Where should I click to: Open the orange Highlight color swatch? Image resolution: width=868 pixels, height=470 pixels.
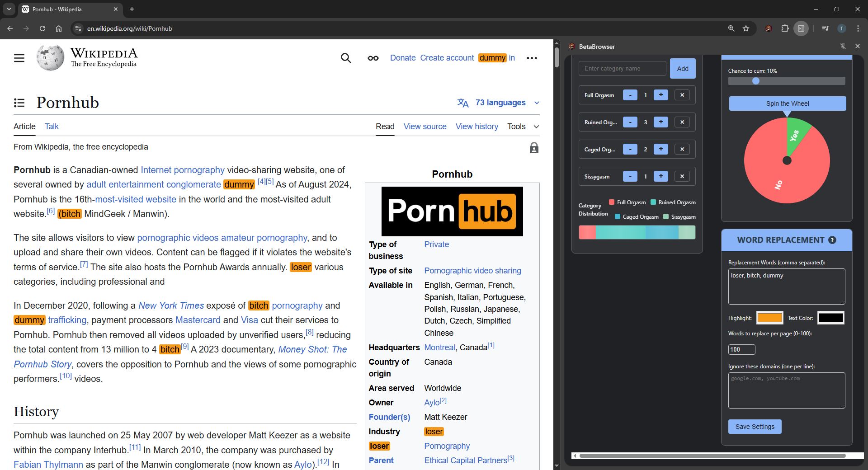(770, 318)
